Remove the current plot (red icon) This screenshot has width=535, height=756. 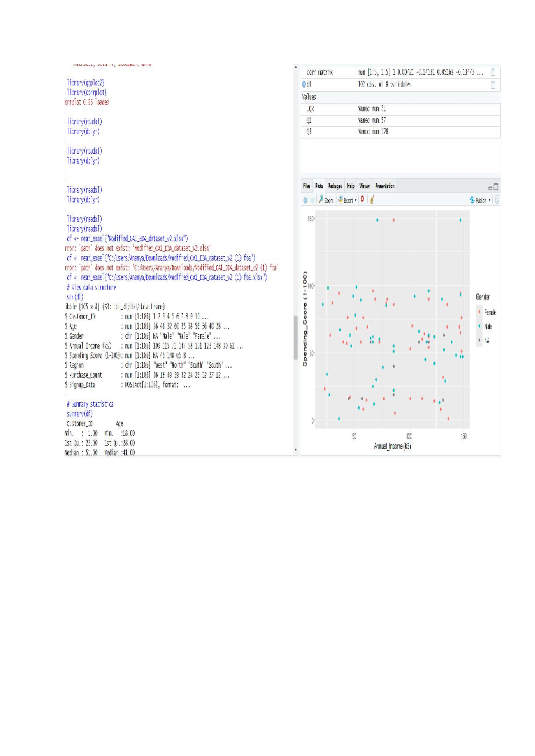coord(362,200)
